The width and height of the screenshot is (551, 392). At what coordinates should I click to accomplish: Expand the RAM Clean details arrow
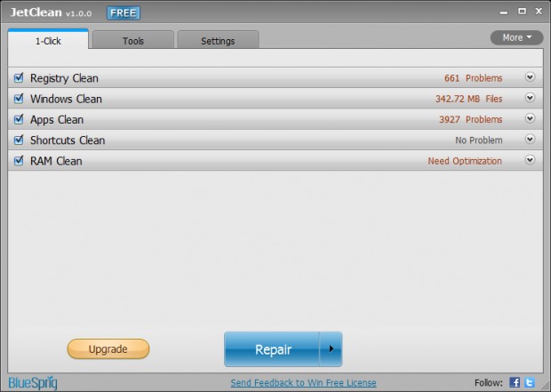530,160
